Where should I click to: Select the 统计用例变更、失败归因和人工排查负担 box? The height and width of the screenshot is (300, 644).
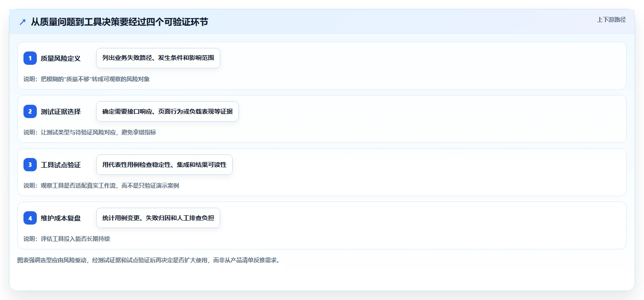point(158,218)
